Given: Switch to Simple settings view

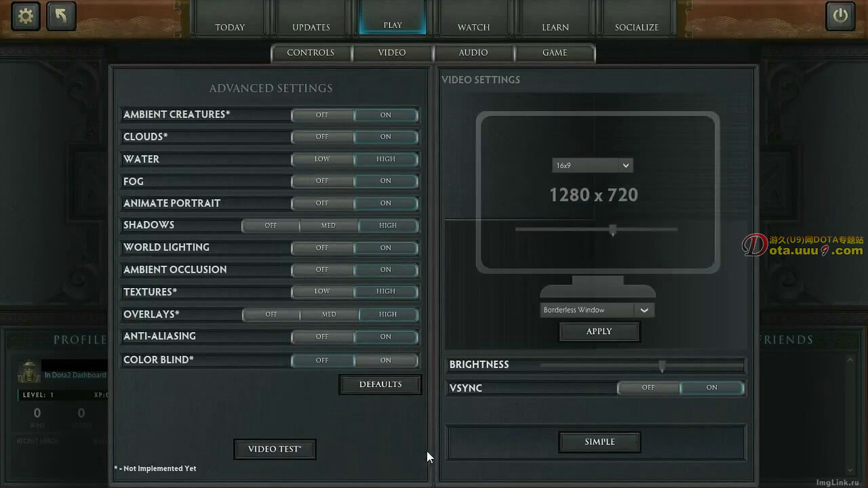Looking at the screenshot, I should pos(599,442).
